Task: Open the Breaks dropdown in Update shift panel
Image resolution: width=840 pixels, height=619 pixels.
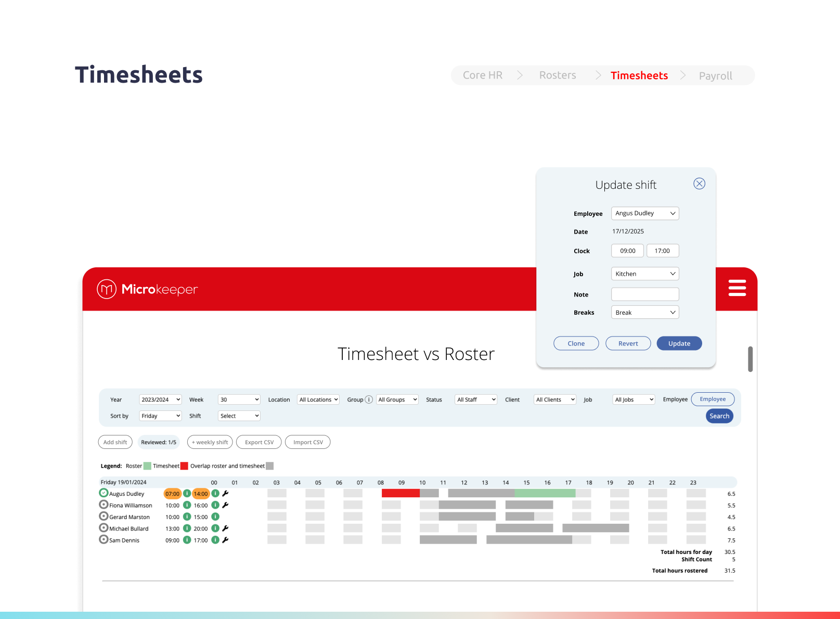Action: coord(644,312)
